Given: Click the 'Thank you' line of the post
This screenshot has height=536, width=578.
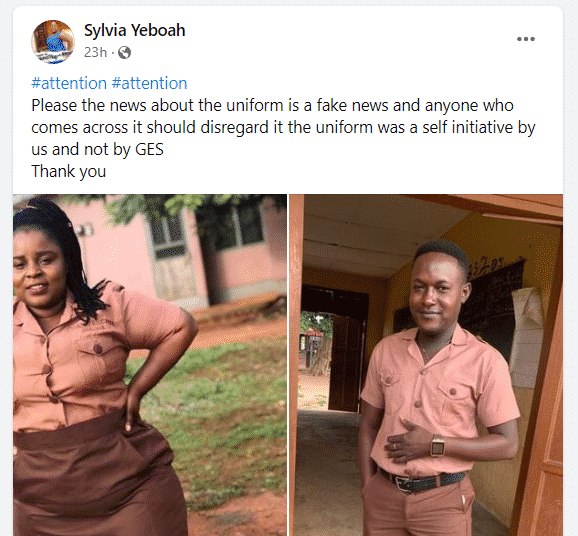Looking at the screenshot, I should [69, 171].
